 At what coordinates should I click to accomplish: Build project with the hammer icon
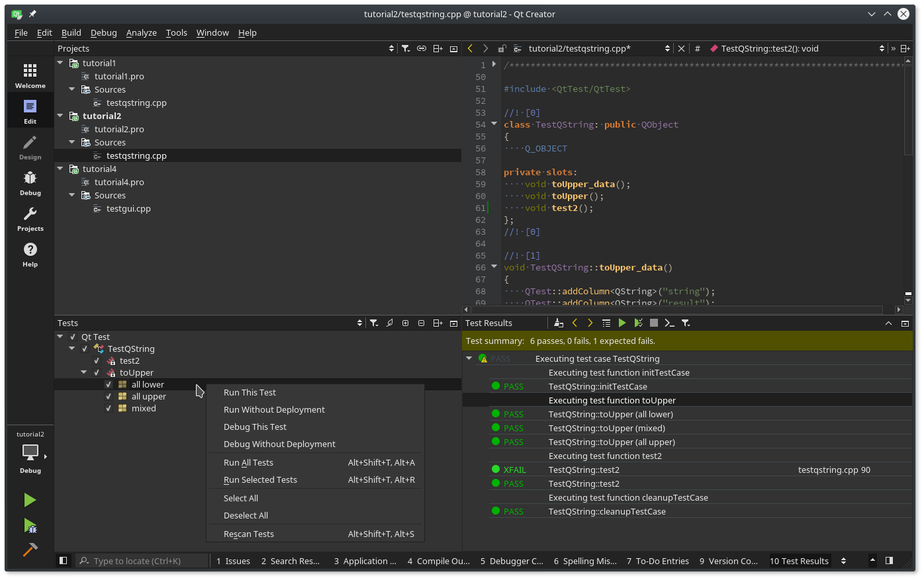(x=30, y=550)
